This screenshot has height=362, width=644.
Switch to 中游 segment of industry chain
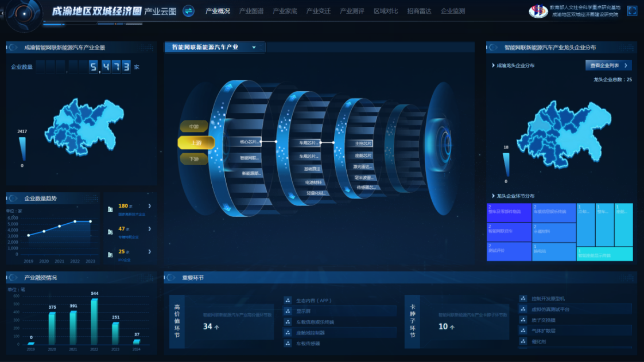194,126
